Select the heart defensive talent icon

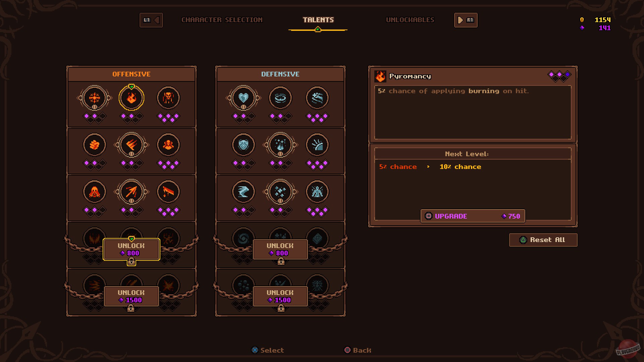pos(244,98)
